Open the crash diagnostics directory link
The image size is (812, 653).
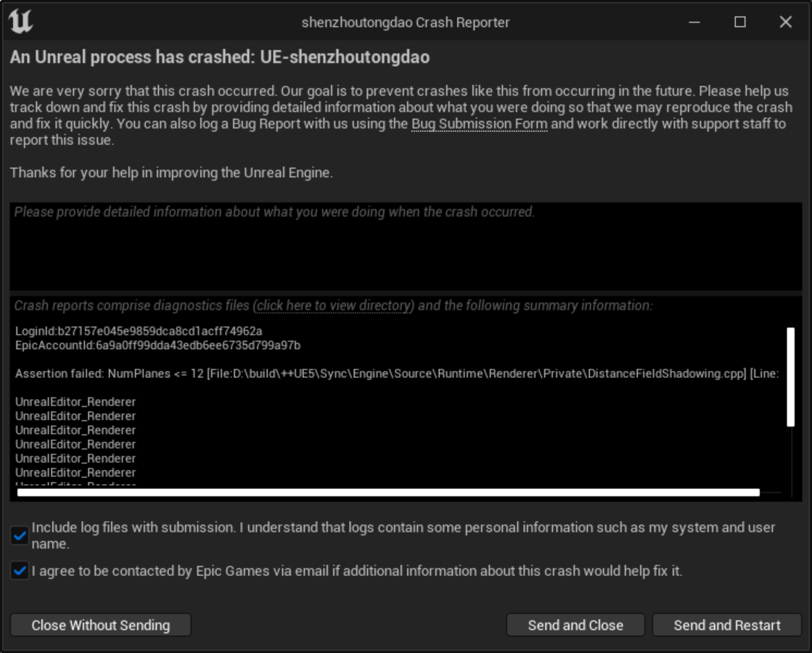coord(334,305)
